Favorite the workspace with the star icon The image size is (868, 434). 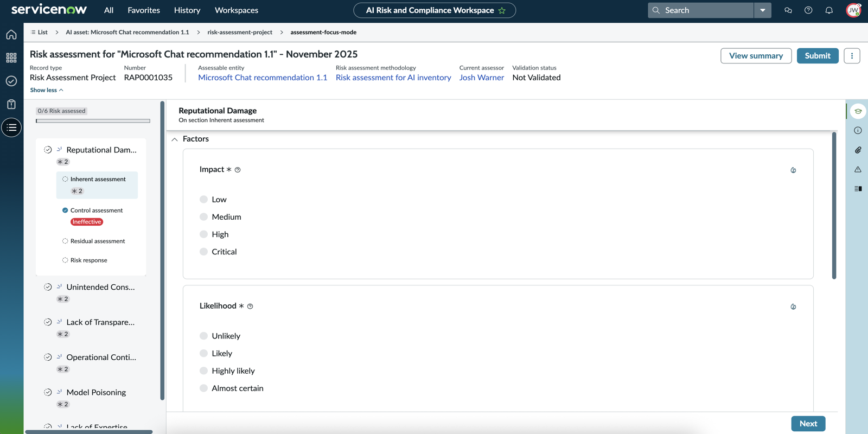pyautogui.click(x=502, y=10)
